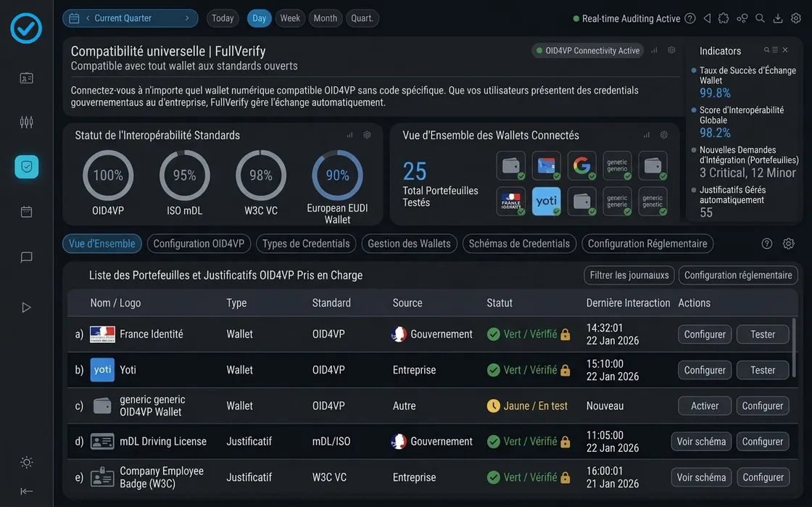Toggle the lock on France Identité status
Image resolution: width=812 pixels, height=507 pixels.
point(566,334)
